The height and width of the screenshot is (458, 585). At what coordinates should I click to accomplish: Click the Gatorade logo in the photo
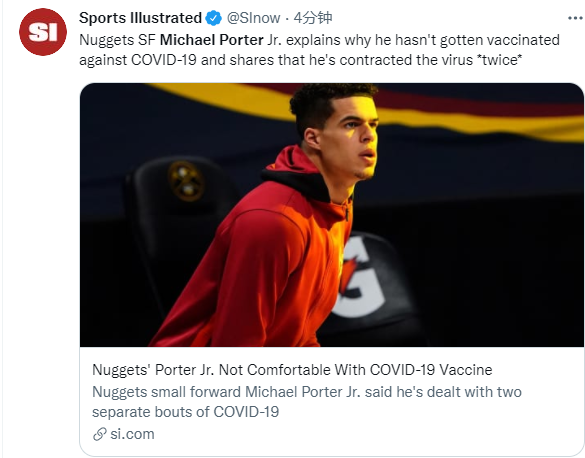click(x=361, y=277)
